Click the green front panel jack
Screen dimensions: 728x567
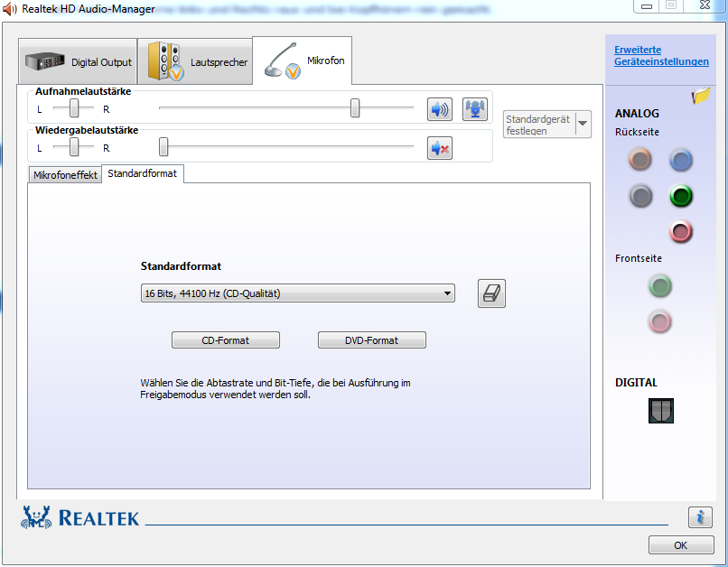tap(659, 286)
